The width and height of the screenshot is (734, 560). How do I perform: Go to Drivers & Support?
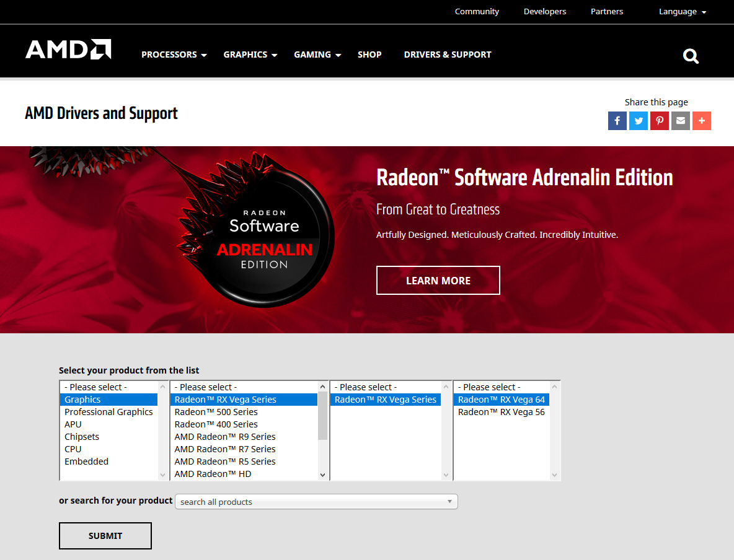[448, 55]
